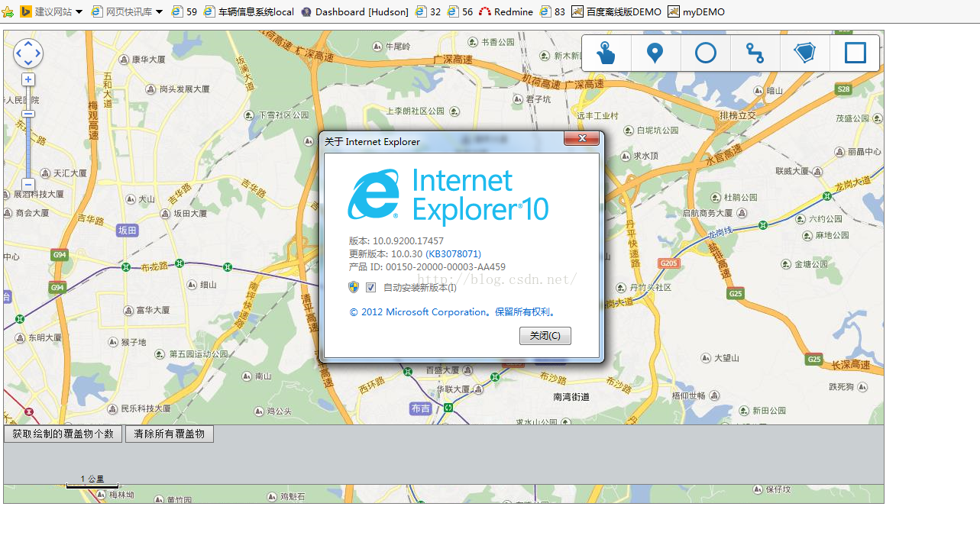Pan the map down with the arrow

(x=28, y=63)
